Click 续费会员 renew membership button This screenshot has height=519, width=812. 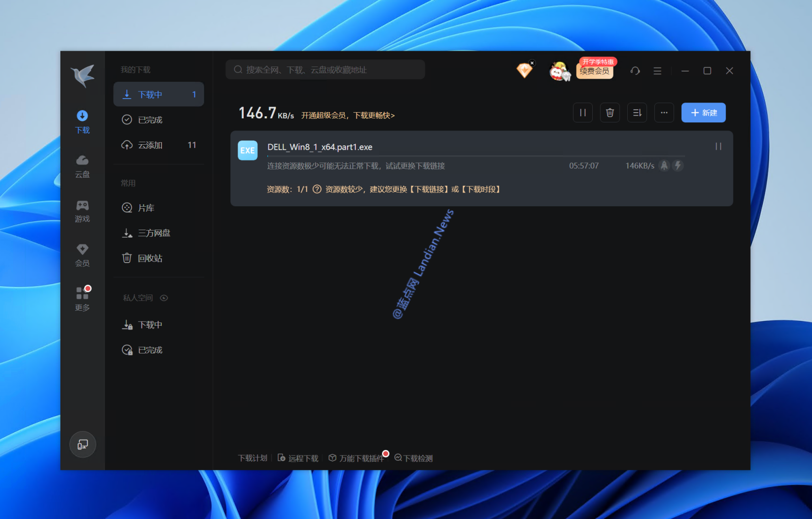[x=595, y=72]
